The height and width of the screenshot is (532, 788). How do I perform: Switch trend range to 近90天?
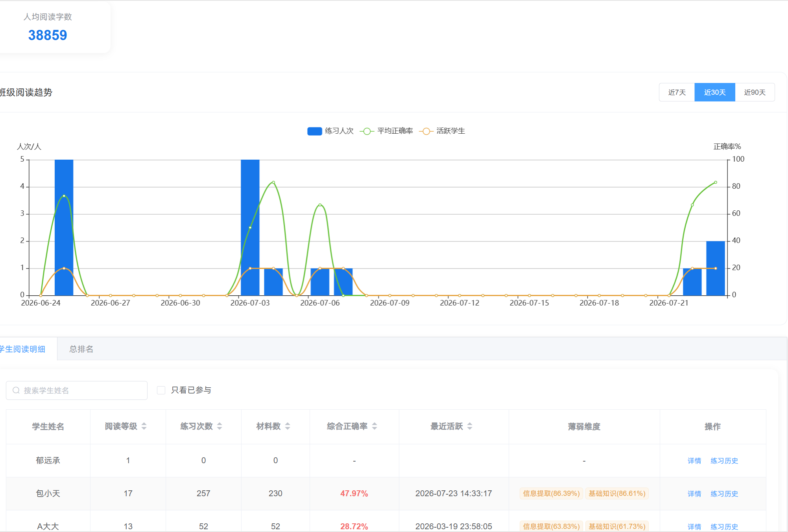coord(755,92)
